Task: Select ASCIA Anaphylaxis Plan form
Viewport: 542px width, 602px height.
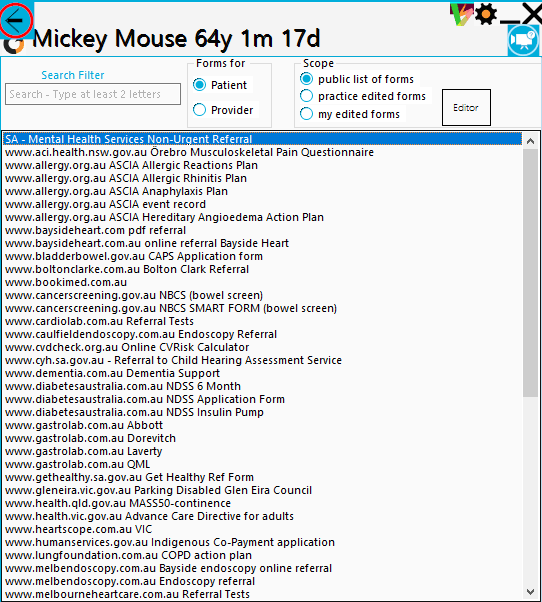Action: pyautogui.click(x=116, y=191)
